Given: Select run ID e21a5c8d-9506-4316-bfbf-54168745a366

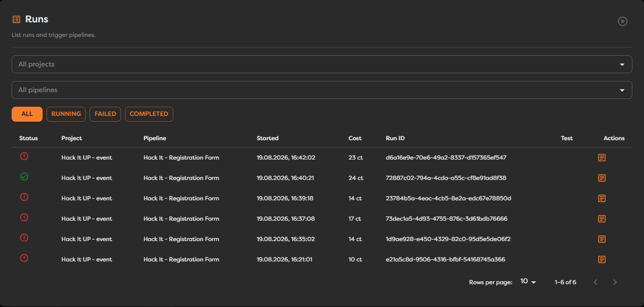Looking at the screenshot, I should tap(445, 259).
